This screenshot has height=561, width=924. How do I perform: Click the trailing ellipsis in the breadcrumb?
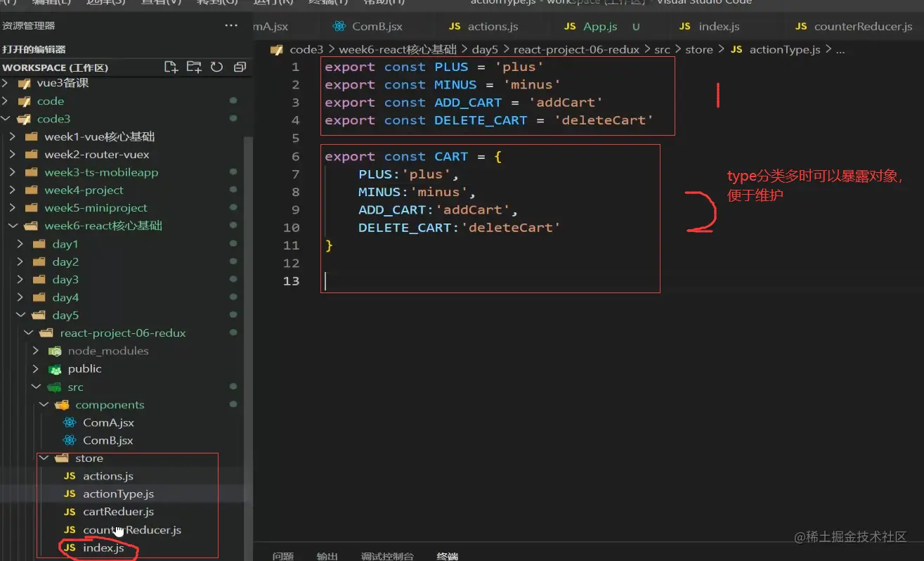[x=840, y=50]
